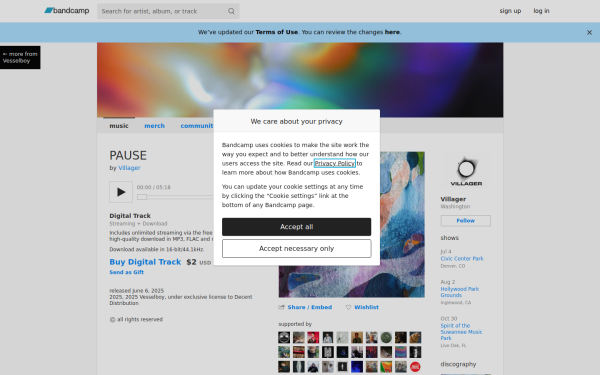This screenshot has width=600, height=375.
Task: Click the 'here' link in the banner
Action: pos(392,32)
